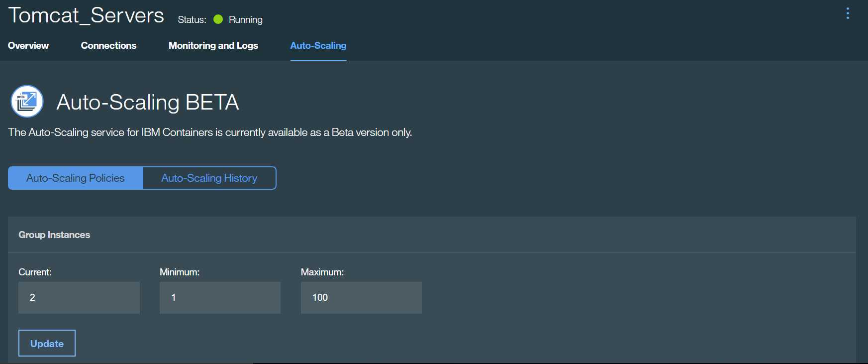Open the Overview tab
Viewport: 868px width, 364px height.
click(x=28, y=45)
